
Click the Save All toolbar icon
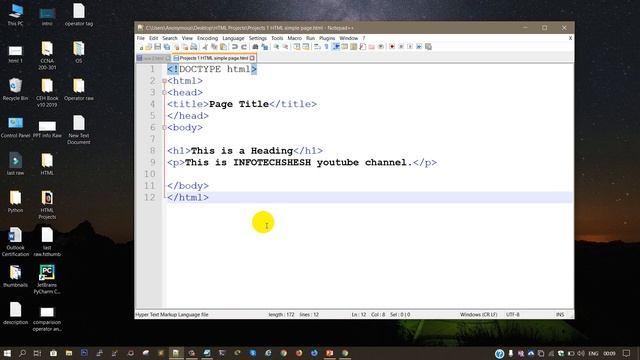point(167,47)
